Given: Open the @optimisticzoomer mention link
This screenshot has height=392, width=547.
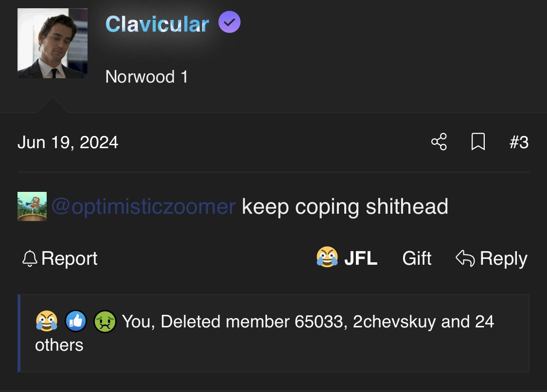Looking at the screenshot, I should 144,206.
